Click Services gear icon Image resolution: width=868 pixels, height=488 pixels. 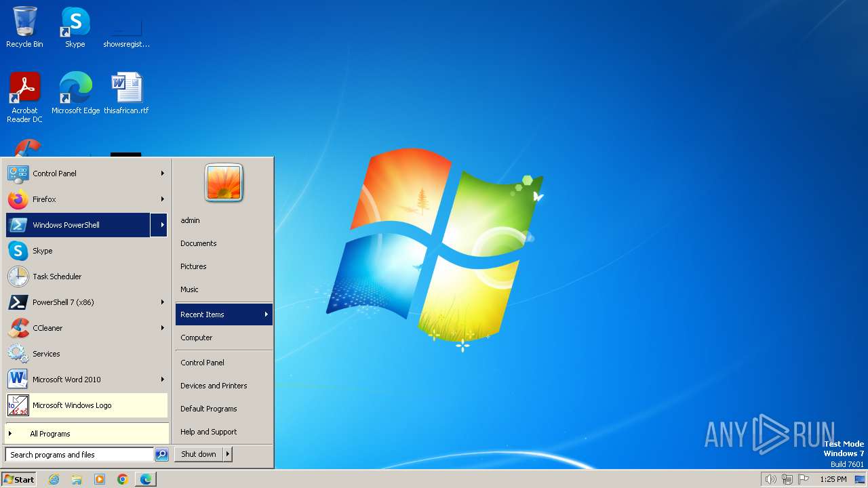click(18, 354)
